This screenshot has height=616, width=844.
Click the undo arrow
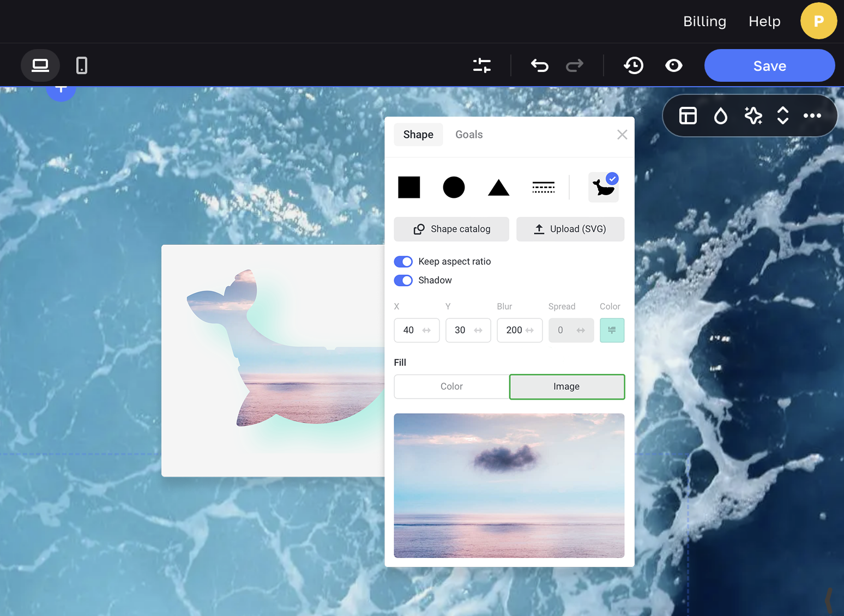click(539, 66)
